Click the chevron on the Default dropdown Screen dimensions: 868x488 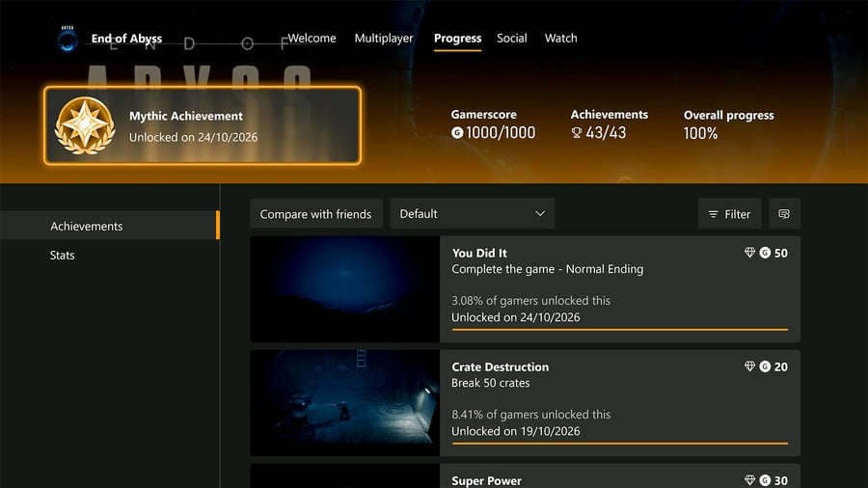pos(540,213)
